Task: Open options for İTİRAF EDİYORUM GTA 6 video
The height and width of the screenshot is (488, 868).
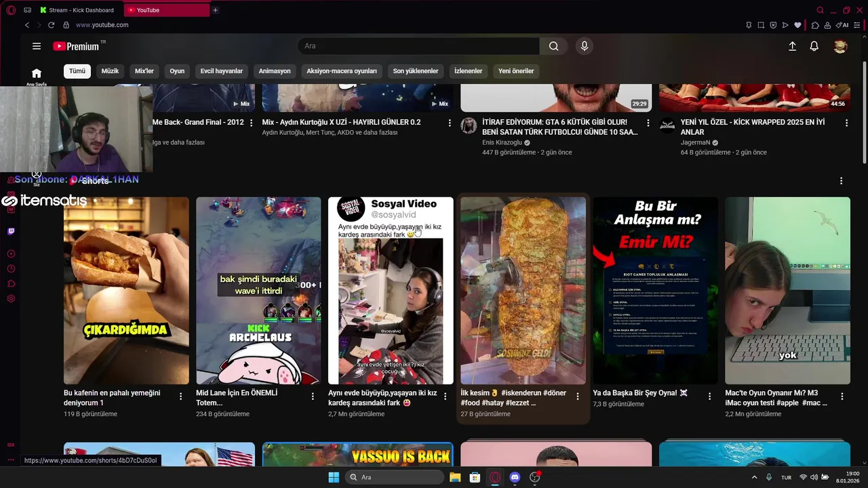Action: pyautogui.click(x=648, y=123)
